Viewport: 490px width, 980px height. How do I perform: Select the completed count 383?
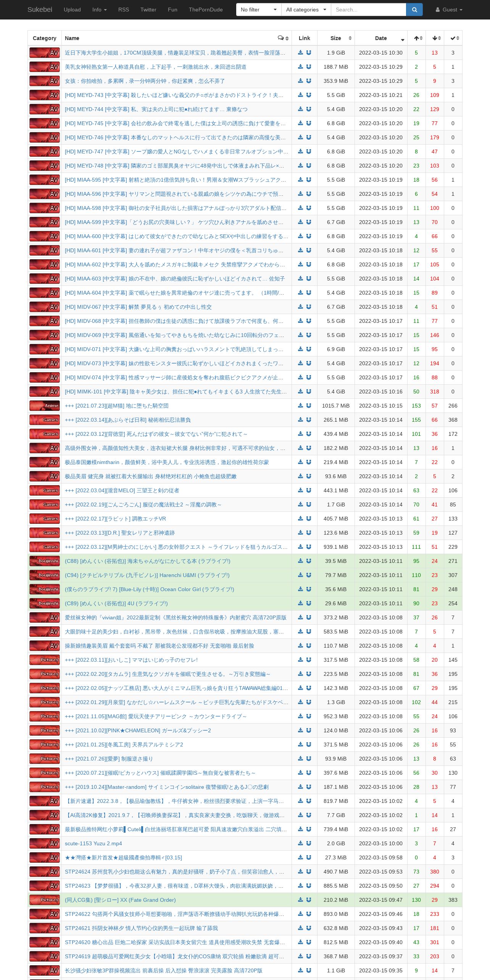pos(453,900)
